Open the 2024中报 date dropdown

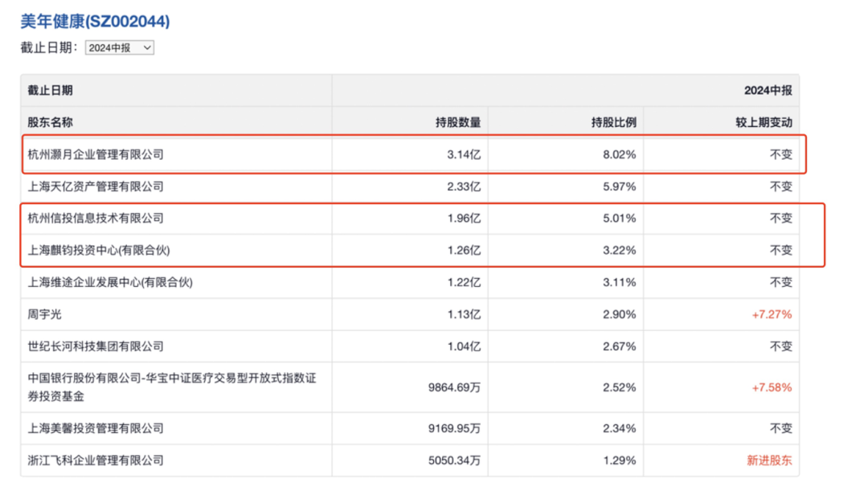pos(119,47)
